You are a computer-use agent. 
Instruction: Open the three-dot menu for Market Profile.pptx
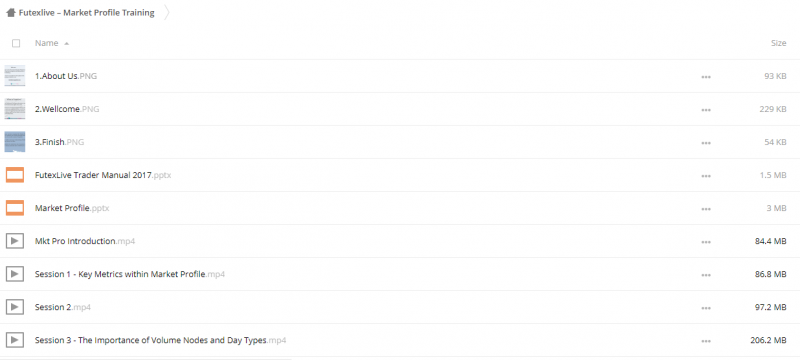(x=706, y=209)
